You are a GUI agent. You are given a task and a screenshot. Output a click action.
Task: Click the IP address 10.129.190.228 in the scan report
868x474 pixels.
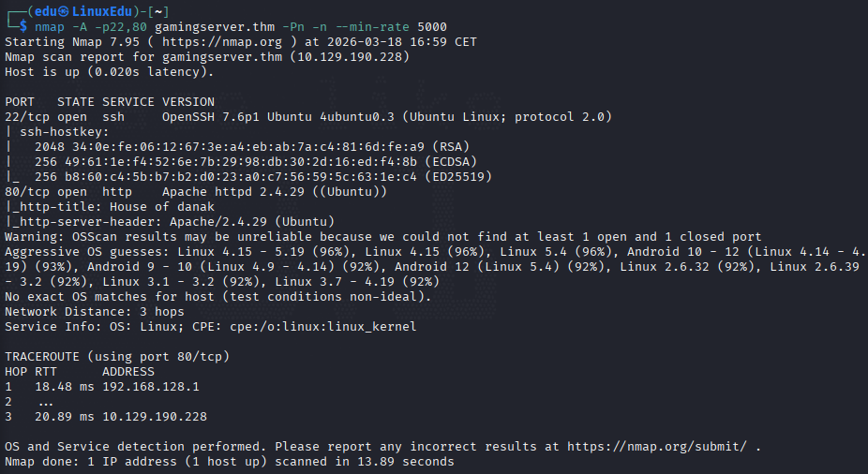point(350,57)
